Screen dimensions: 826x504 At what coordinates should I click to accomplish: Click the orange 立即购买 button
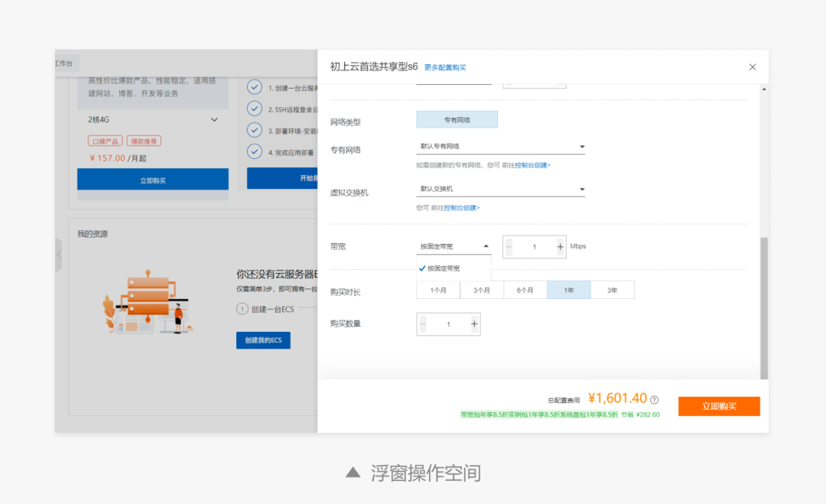tap(719, 406)
